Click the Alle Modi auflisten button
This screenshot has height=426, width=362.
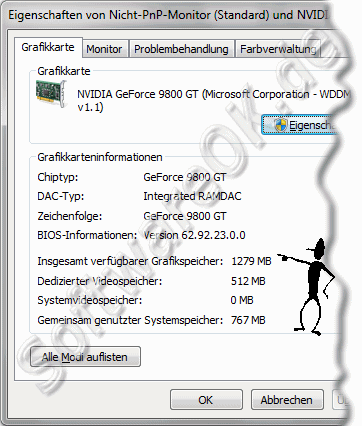[x=85, y=357]
